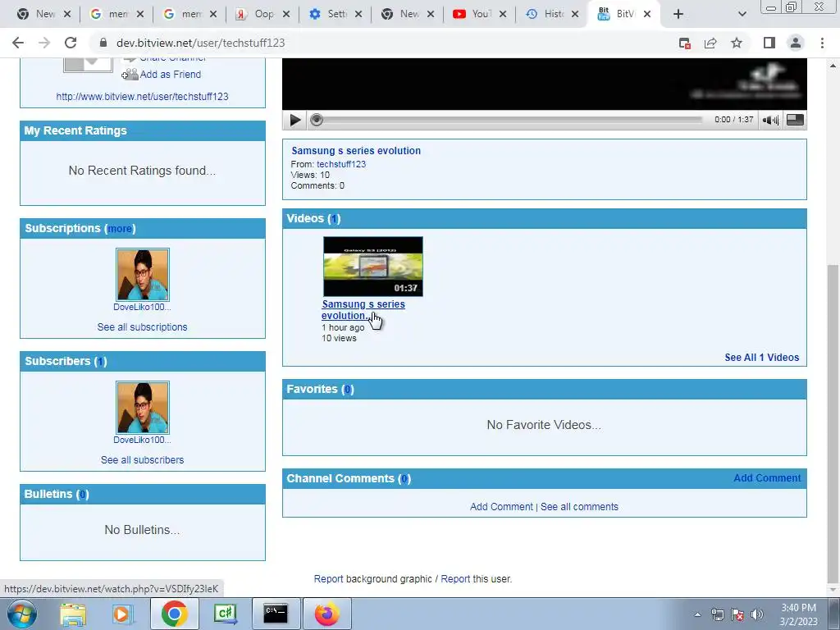This screenshot has width=840, height=630.
Task: Click Samsung s series evolution link under thumbnail
Action: [x=363, y=309]
